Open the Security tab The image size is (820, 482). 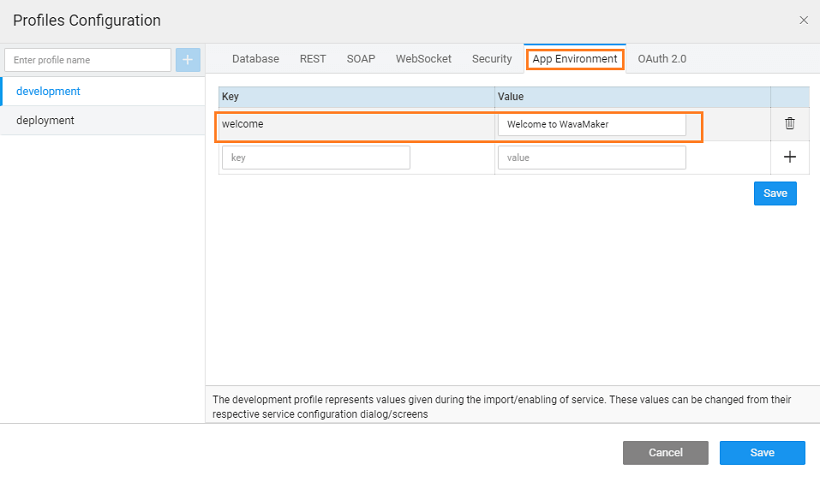point(492,59)
